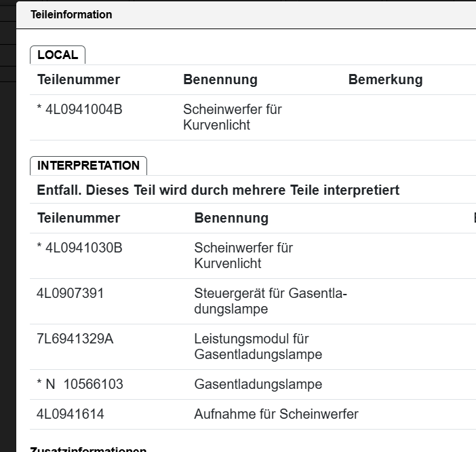Click Teilenummer header in LOCAL table
The image size is (476, 452).
tap(79, 79)
